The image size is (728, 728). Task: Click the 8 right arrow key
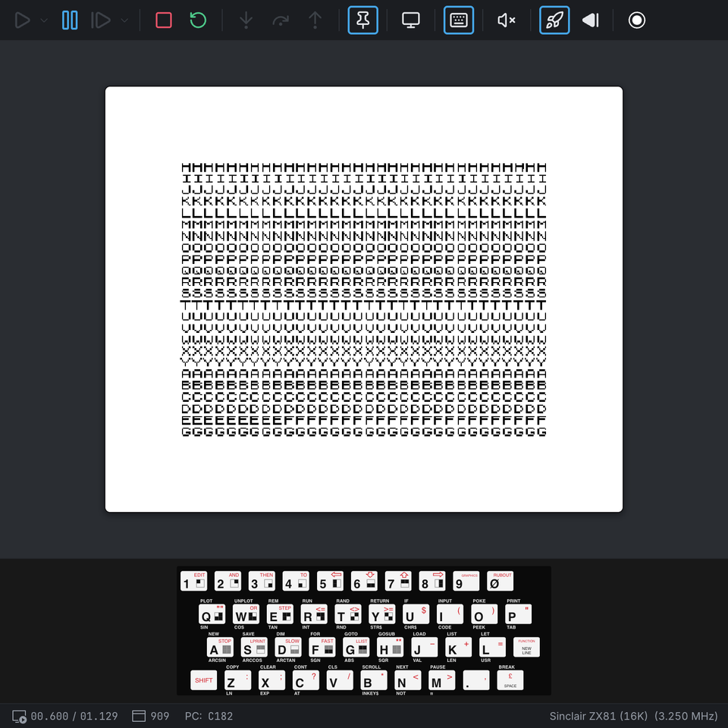click(432, 582)
